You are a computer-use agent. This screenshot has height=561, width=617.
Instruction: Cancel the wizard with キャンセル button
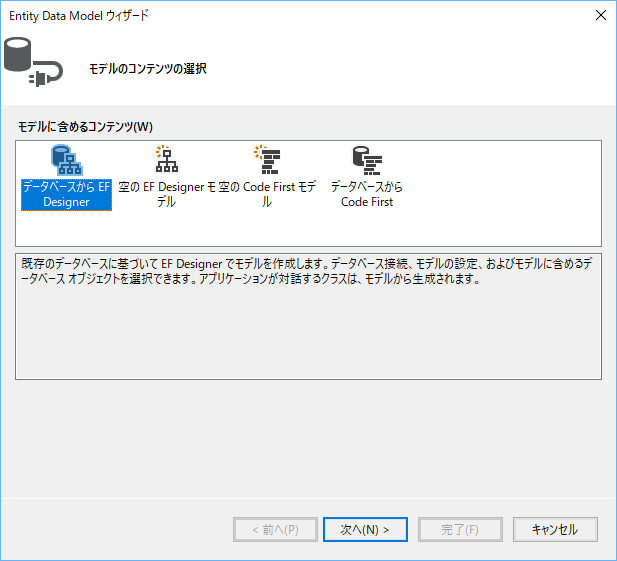coord(554,529)
